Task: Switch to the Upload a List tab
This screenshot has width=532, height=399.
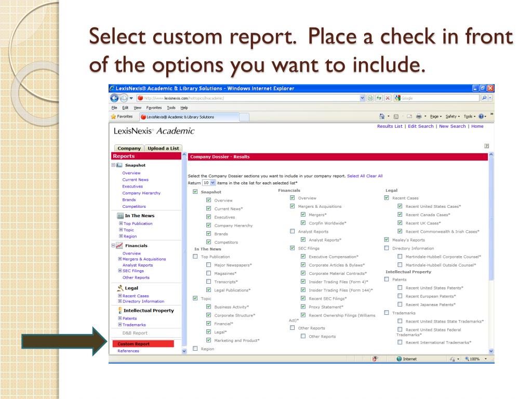Action: click(x=162, y=149)
